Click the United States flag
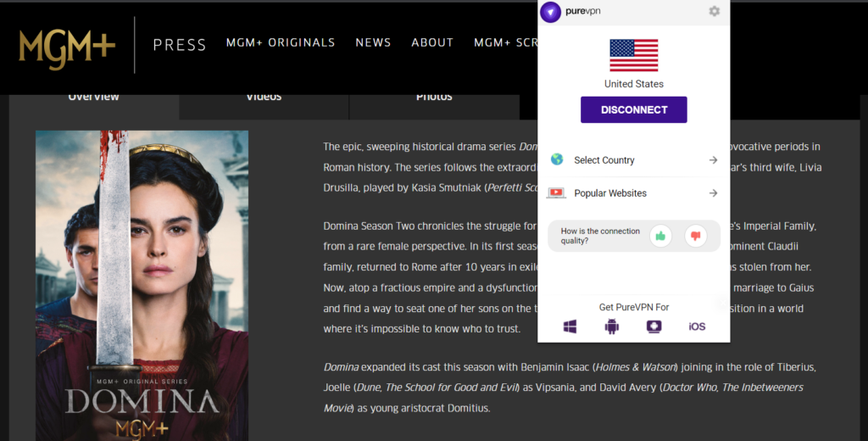 pyautogui.click(x=633, y=55)
